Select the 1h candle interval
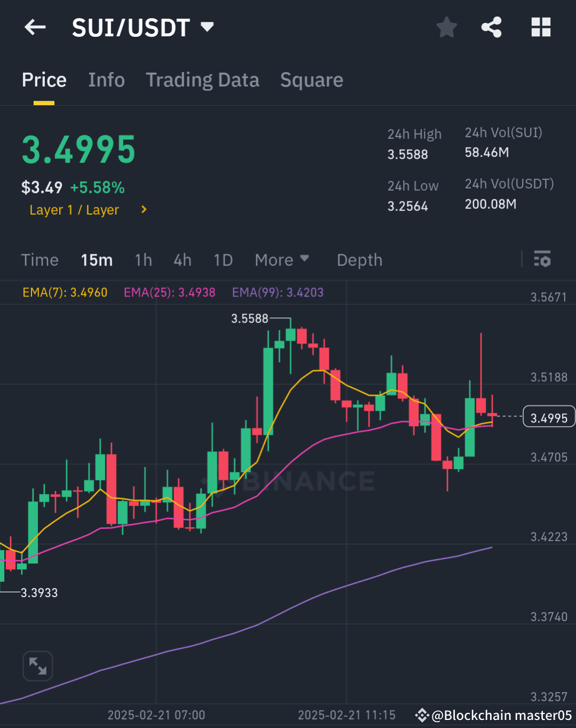 pyautogui.click(x=143, y=260)
